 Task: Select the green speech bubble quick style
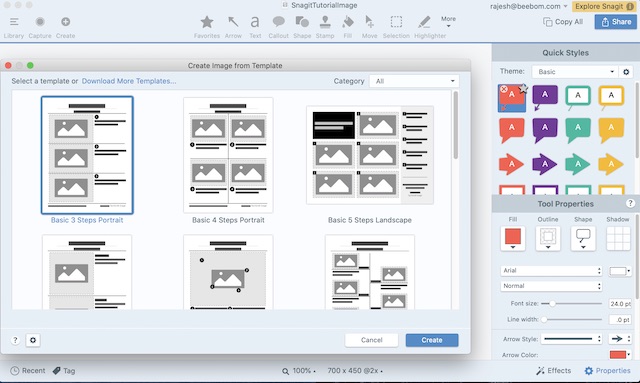(578, 130)
